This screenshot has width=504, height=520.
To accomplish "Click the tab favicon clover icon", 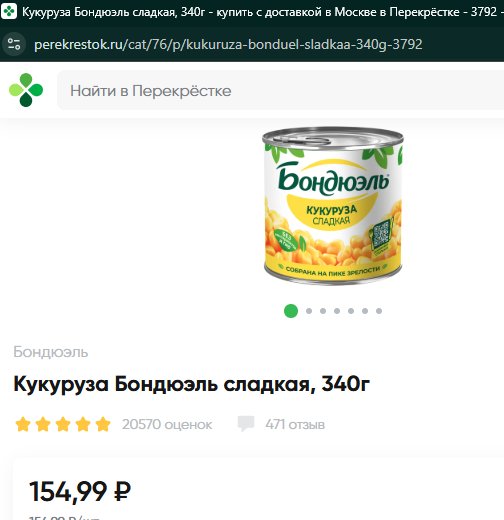I will coord(9,11).
